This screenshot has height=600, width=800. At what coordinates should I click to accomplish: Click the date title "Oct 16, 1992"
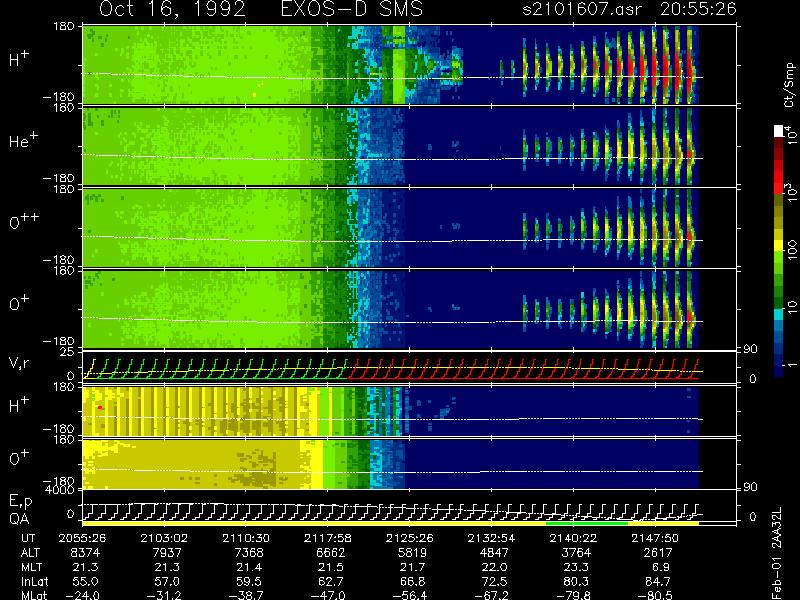pyautogui.click(x=172, y=9)
